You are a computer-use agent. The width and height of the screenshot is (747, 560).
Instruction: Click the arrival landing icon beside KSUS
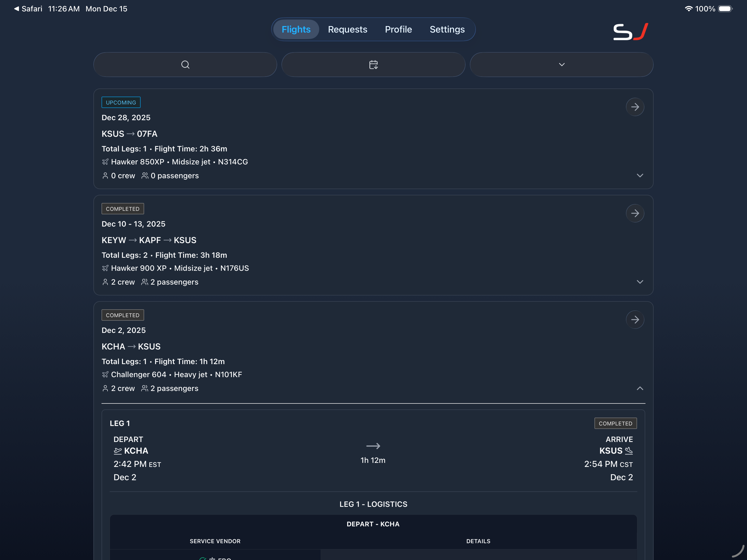click(x=628, y=451)
